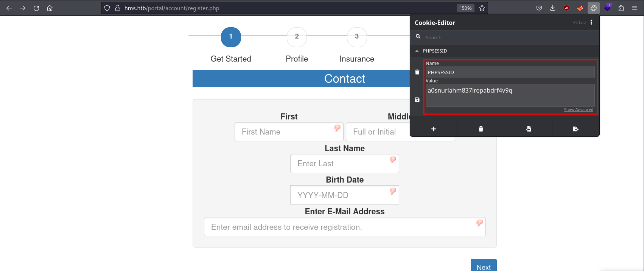Click the site security padlock icon
Image resolution: width=644 pixels, height=271 pixels.
click(x=118, y=8)
